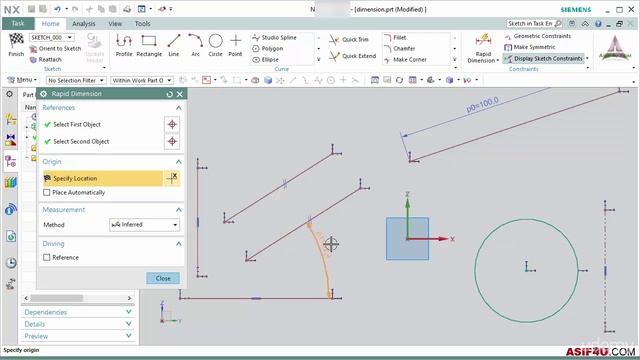640x360 pixels.
Task: Close the Rapid Dimension dialog with X
Action: pos(180,94)
